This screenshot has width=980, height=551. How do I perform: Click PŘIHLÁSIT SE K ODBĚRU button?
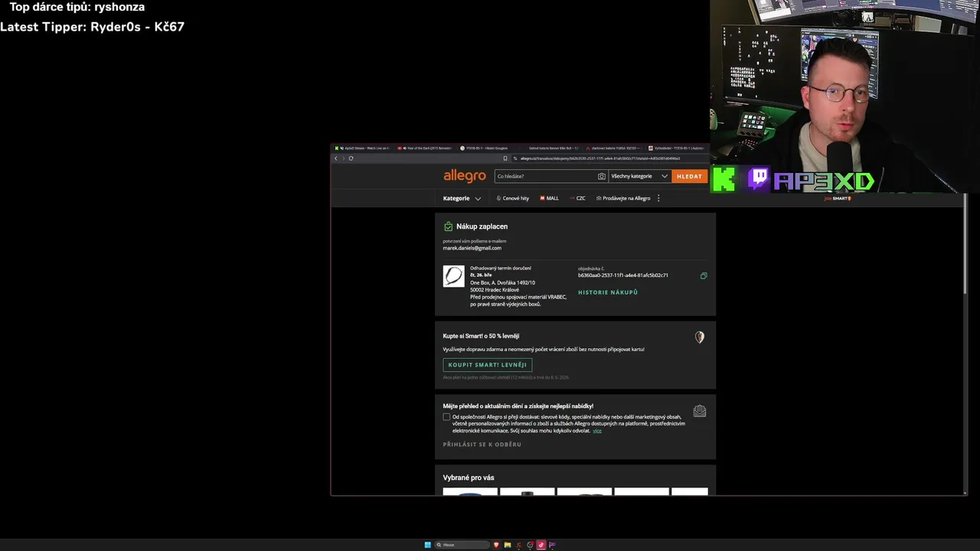(482, 445)
